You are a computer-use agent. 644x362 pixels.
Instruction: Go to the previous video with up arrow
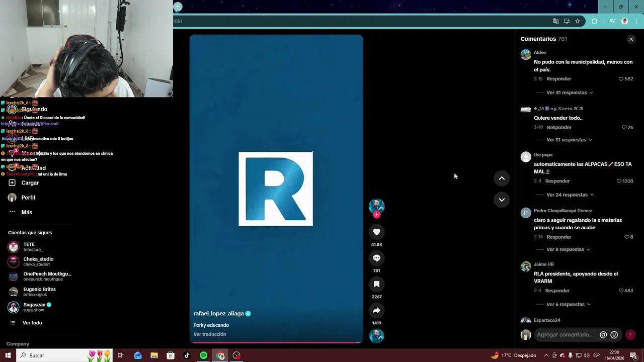click(x=502, y=178)
